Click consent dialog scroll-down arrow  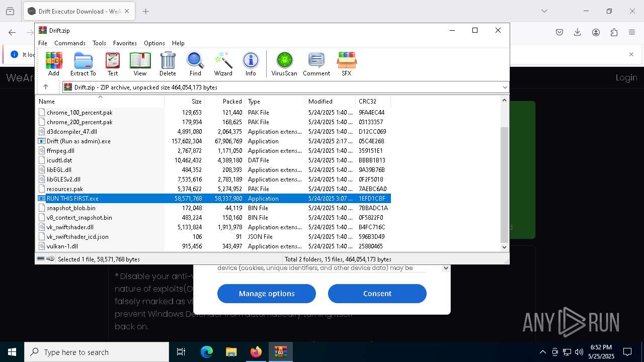click(445, 268)
